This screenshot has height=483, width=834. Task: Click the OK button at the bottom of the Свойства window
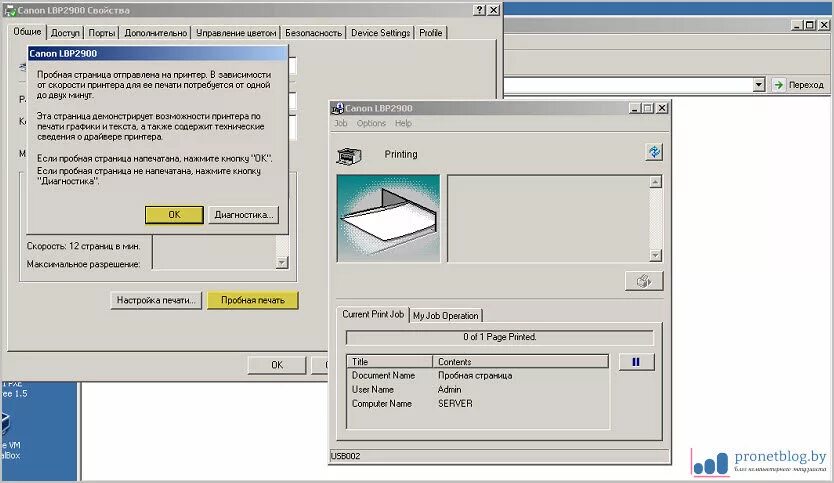pos(277,365)
